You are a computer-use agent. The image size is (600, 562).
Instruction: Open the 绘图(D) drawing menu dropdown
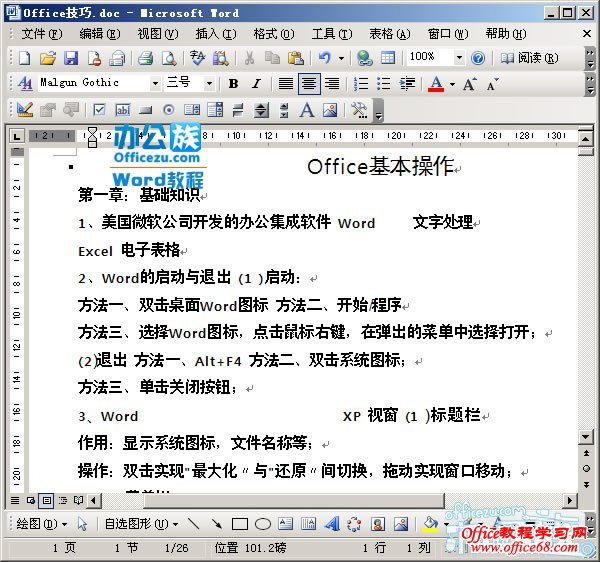[42, 524]
